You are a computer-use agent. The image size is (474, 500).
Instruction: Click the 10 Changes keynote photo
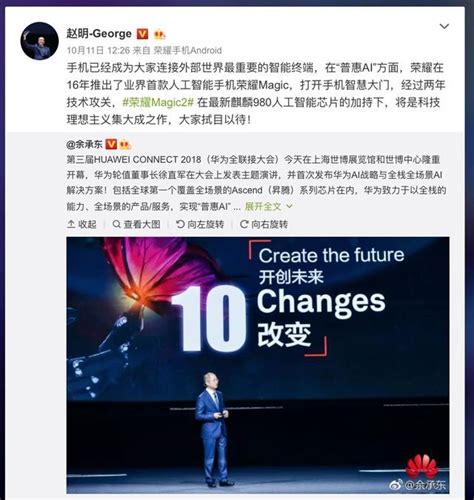tap(258, 365)
